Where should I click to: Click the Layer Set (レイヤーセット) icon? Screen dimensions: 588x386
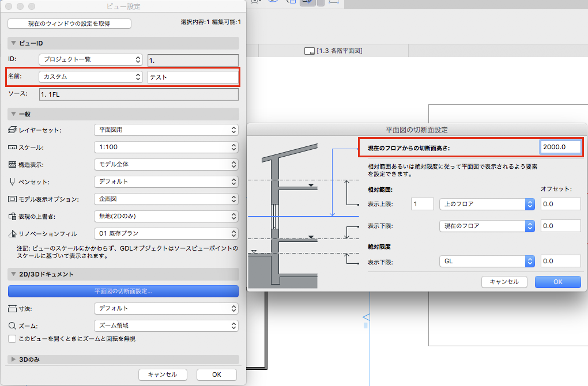(x=13, y=130)
